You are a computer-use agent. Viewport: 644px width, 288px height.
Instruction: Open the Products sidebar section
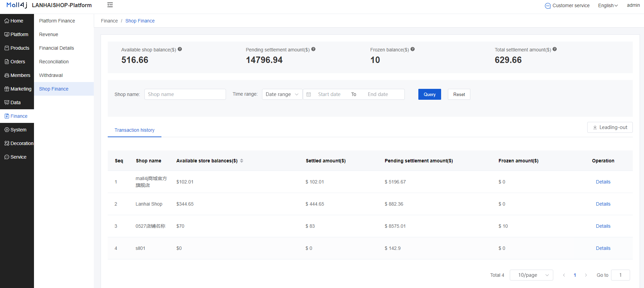pos(17,48)
